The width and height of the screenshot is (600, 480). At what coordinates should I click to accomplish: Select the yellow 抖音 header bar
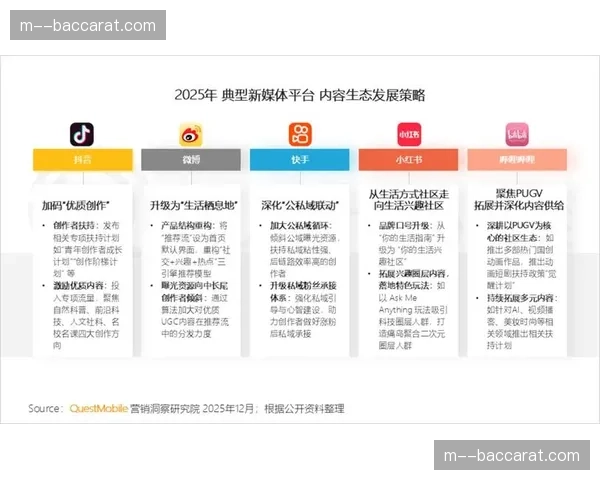[83, 160]
